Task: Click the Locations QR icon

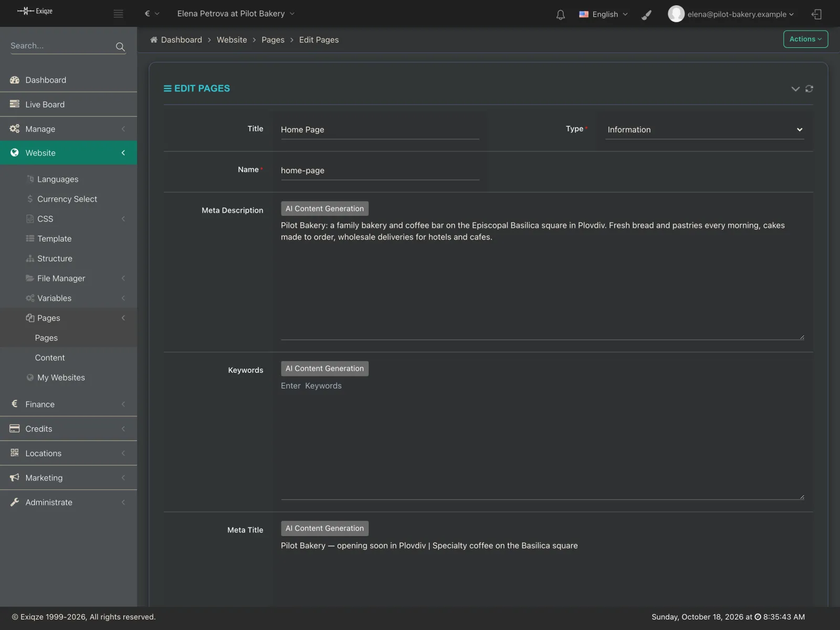Action: pos(15,453)
